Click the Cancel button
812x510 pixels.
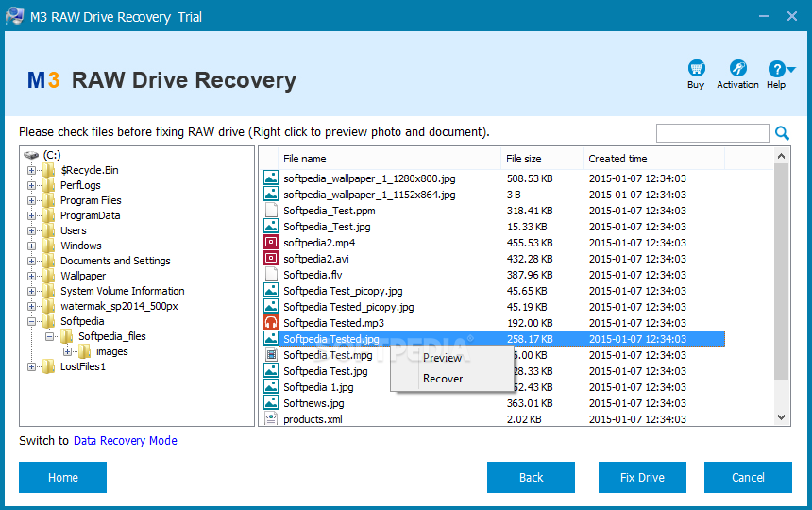(748, 477)
